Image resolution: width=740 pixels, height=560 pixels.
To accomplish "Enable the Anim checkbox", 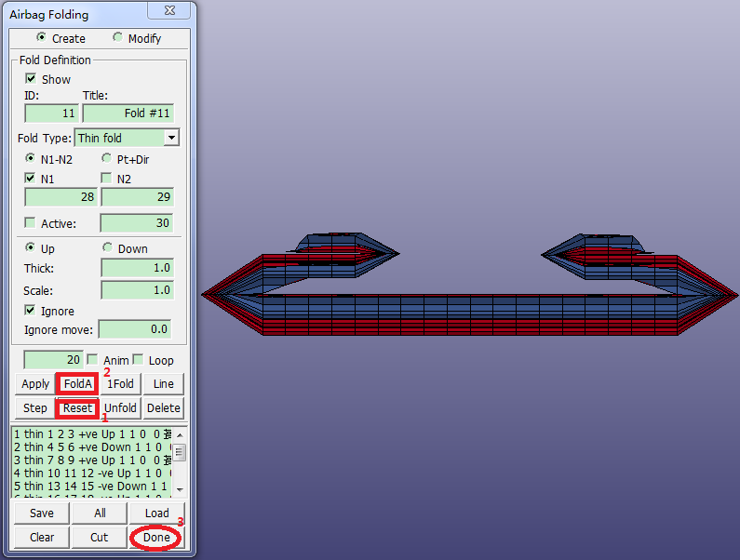I will (x=93, y=360).
